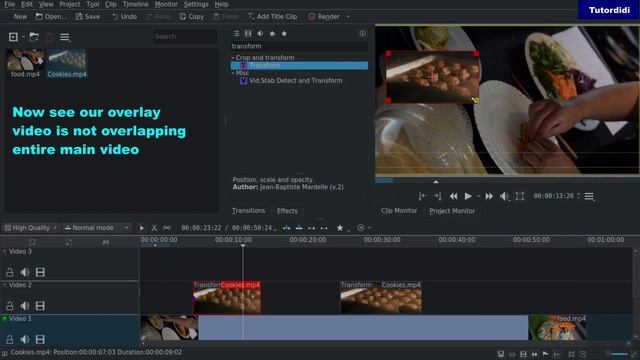Open the High Quality preview dropdown
640x360 pixels.
[31, 228]
